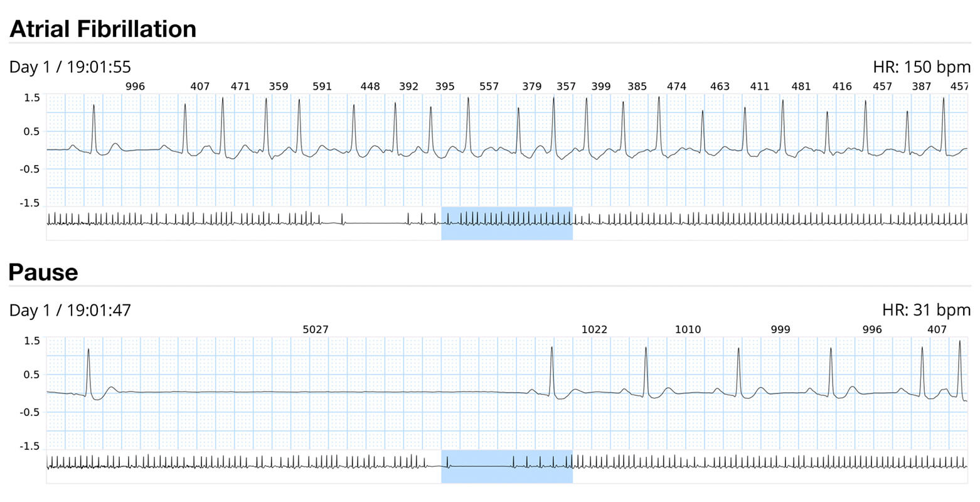This screenshot has width=980, height=502.
Task: Select the 463 interval value
Action: (x=720, y=87)
